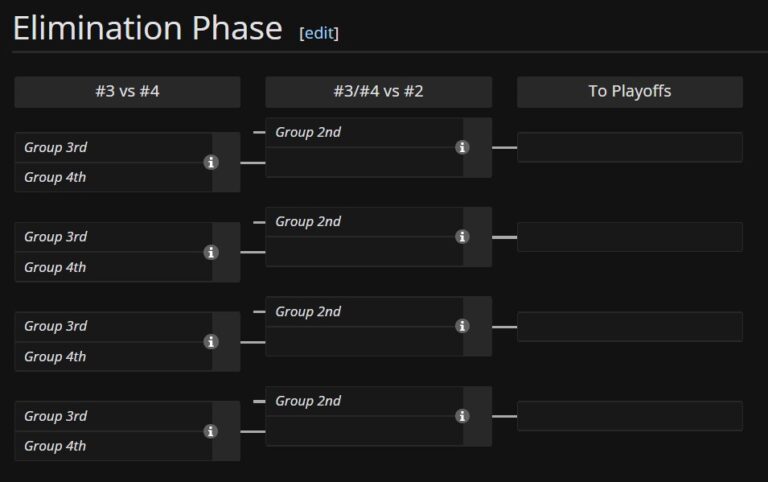
Task: Click the '#3/#4 vs #2' column header
Action: [378, 92]
